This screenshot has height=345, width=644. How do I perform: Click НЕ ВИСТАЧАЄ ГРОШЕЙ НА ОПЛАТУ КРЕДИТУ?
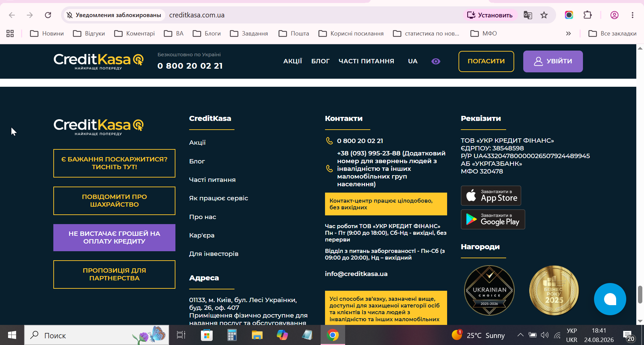point(114,237)
